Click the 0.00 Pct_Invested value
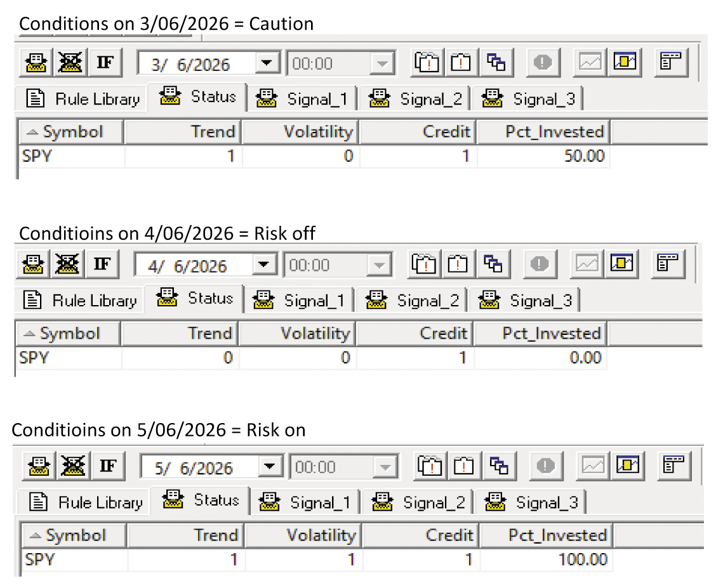Screen dimensions: 723x588 coord(585,358)
